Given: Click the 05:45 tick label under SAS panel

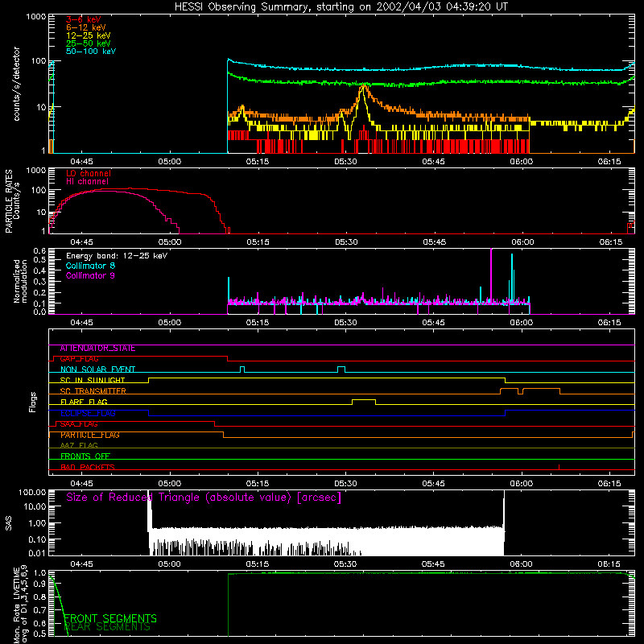Looking at the screenshot, I should point(433,564).
